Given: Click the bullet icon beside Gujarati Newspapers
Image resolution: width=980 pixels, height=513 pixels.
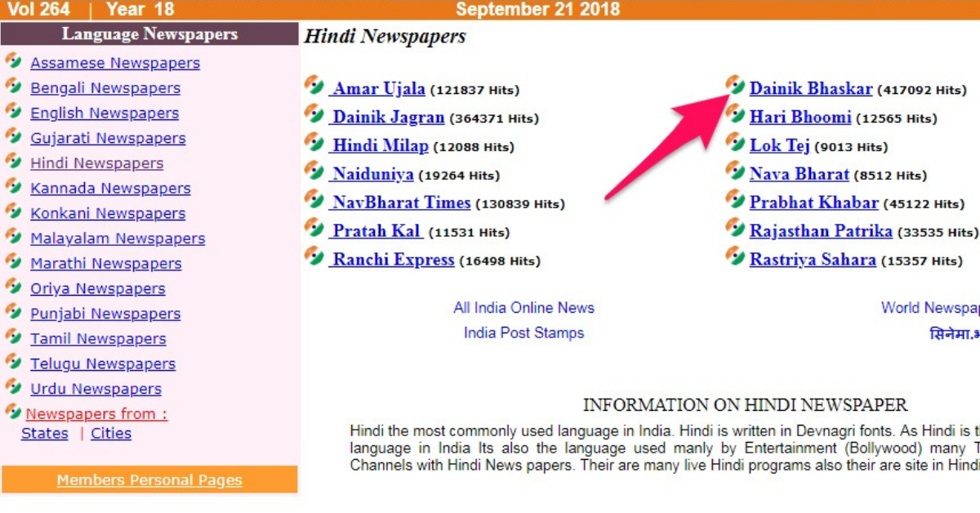Looking at the screenshot, I should (x=13, y=136).
